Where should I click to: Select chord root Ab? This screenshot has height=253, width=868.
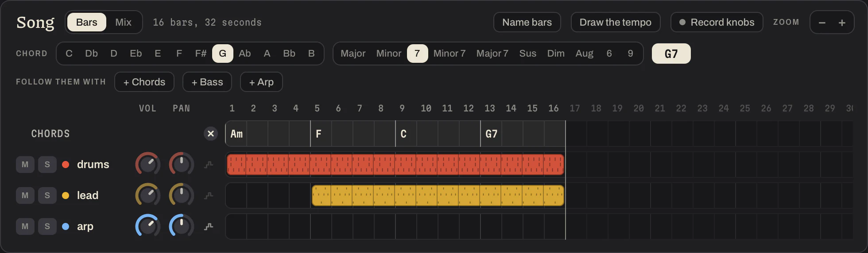click(x=245, y=54)
